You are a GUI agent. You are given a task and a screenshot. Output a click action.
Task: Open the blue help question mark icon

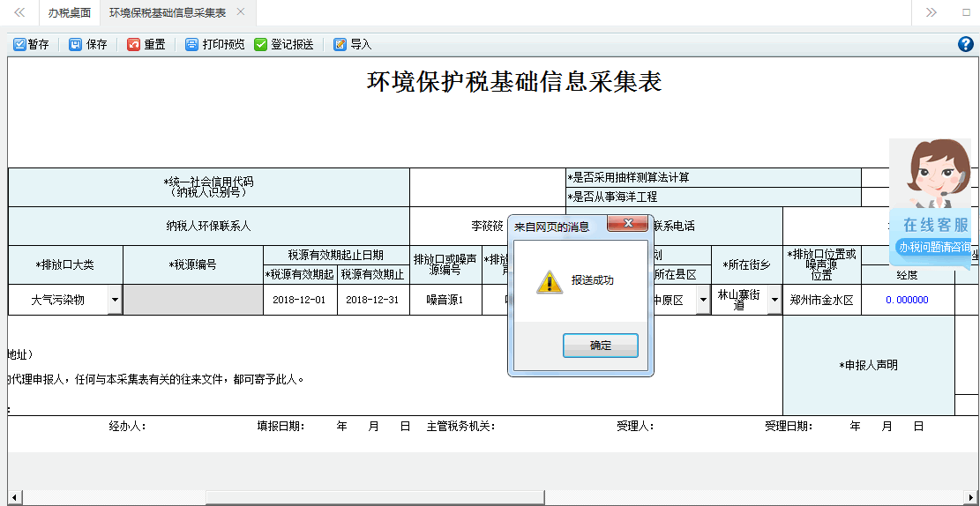tap(966, 44)
